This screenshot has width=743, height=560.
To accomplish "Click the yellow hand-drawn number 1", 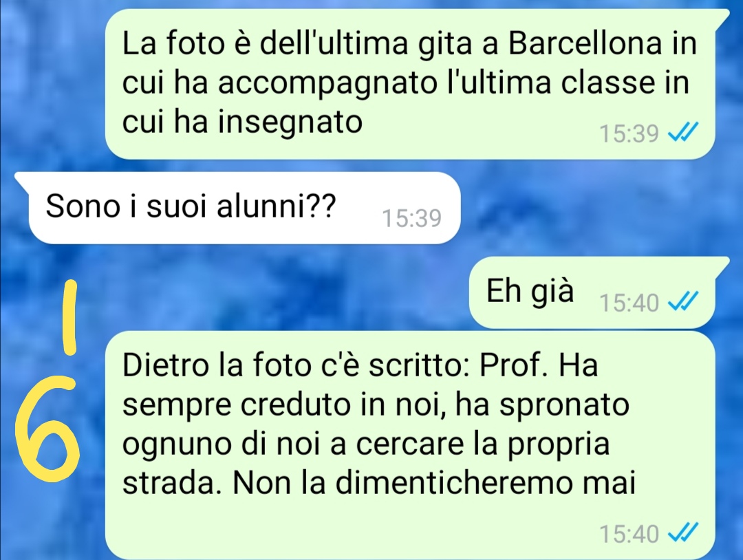I will 71,317.
